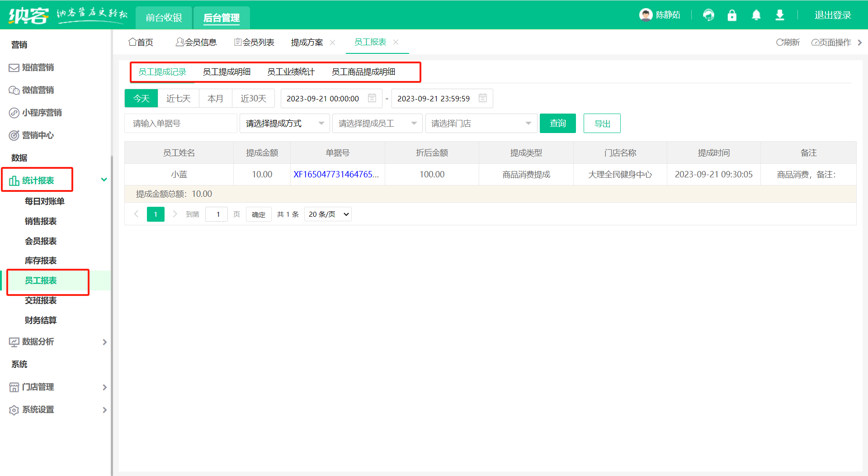Click the 查询 button
The width and height of the screenshot is (868, 476).
point(557,124)
